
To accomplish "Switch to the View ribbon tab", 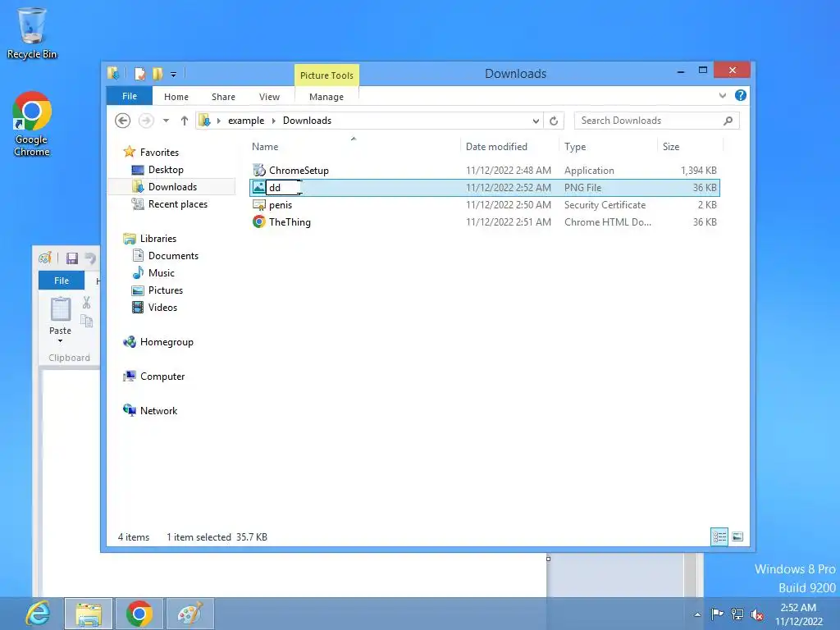I will tap(269, 97).
